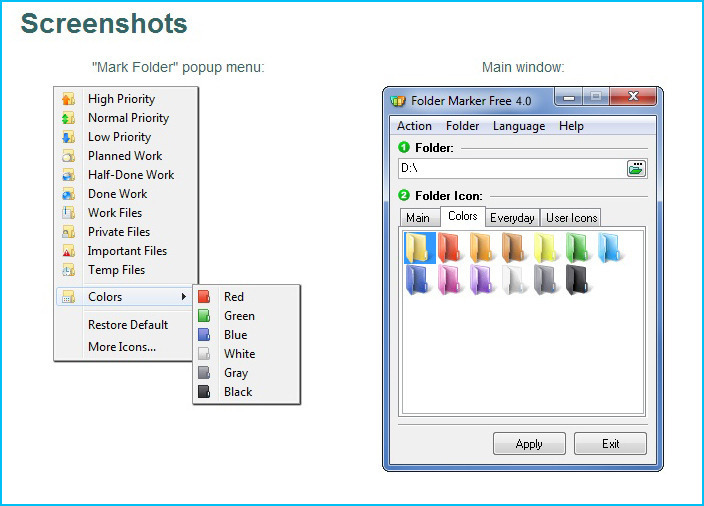This screenshot has height=506, width=704.
Task: Select Work Files menu entry
Action: tap(115, 213)
